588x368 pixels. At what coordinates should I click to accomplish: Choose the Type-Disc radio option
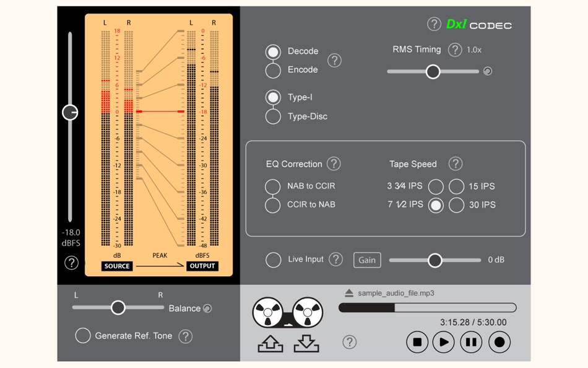tap(273, 116)
